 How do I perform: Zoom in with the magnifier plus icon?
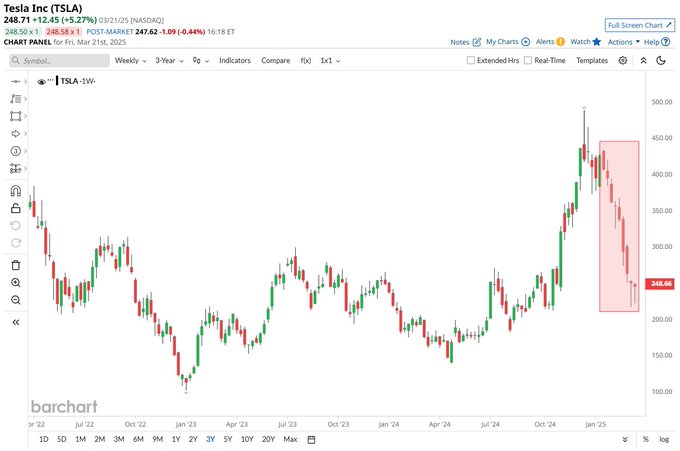click(x=16, y=283)
